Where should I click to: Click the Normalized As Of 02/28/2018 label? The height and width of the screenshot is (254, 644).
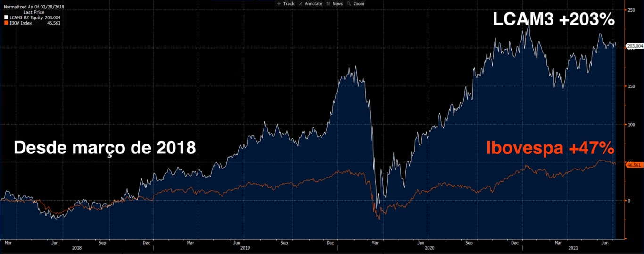point(34,7)
